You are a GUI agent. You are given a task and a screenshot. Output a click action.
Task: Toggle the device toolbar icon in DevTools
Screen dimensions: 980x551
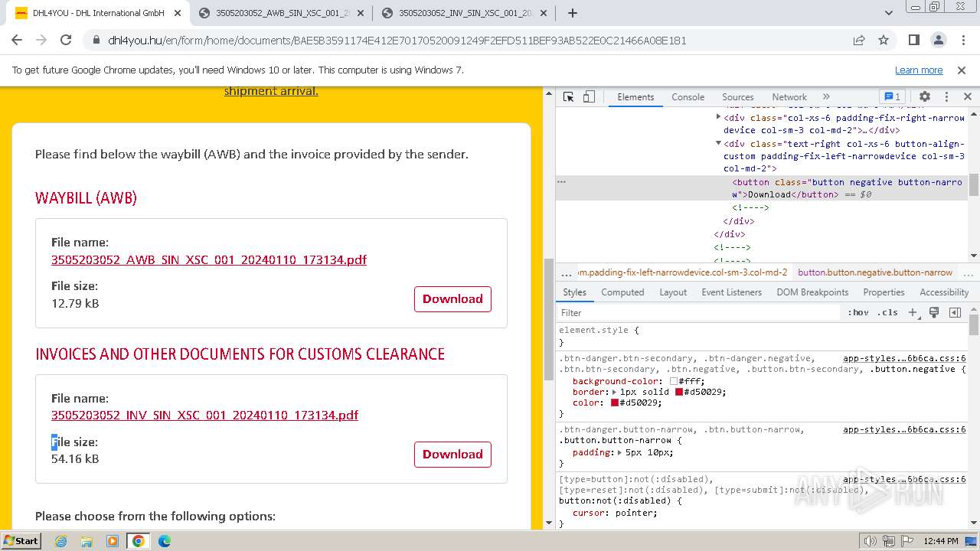coord(589,96)
